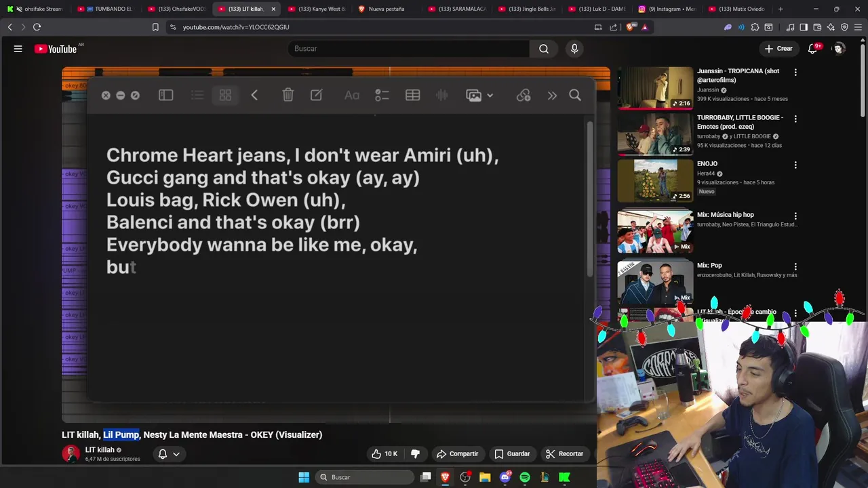Switch to the Nueva pestaña browser tab
868x488 pixels.
tap(387, 9)
